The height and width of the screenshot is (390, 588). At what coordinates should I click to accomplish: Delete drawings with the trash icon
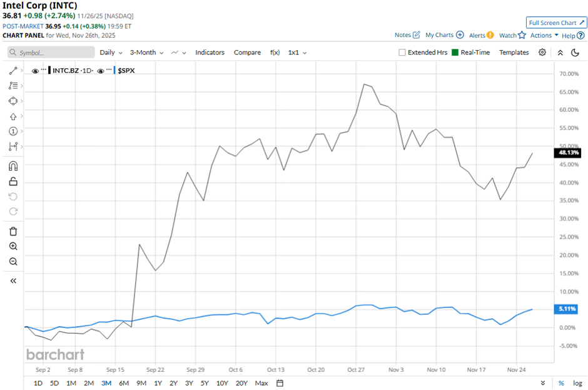click(13, 232)
